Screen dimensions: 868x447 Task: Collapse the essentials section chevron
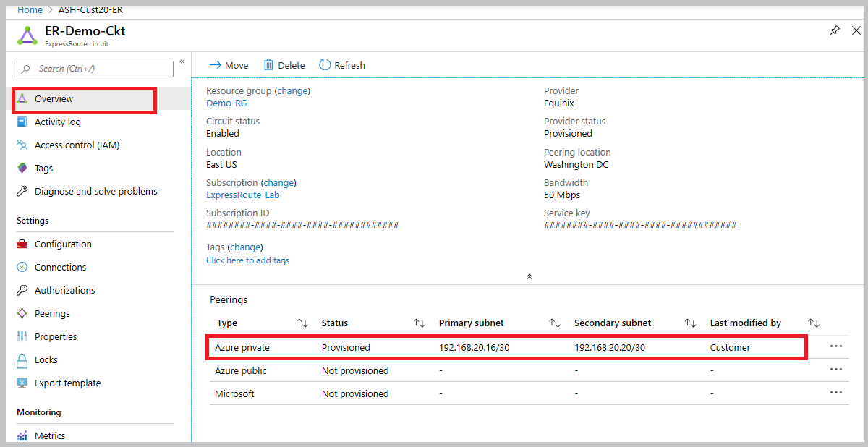coord(529,276)
